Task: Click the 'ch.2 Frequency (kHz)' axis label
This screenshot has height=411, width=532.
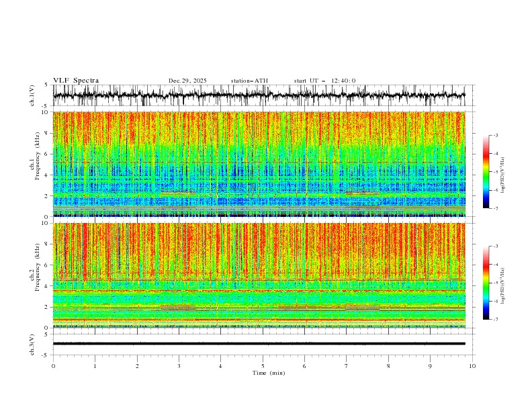Action: pos(35,267)
